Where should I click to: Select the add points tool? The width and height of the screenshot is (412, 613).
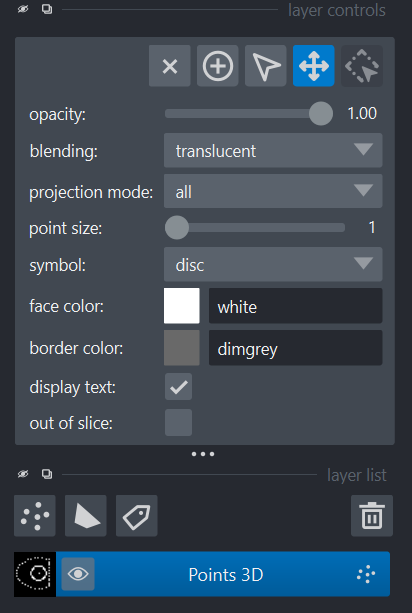(x=218, y=66)
